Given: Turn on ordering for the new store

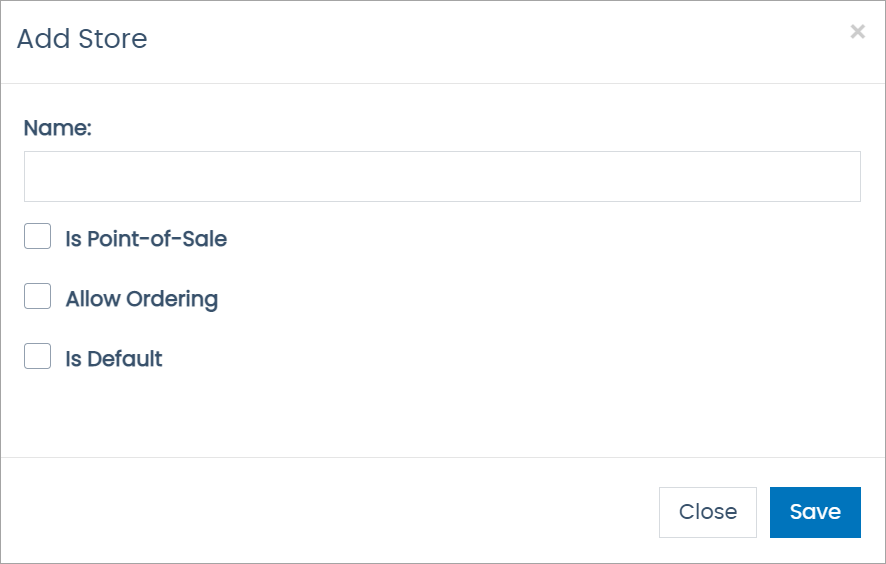Looking at the screenshot, I should click(x=38, y=297).
